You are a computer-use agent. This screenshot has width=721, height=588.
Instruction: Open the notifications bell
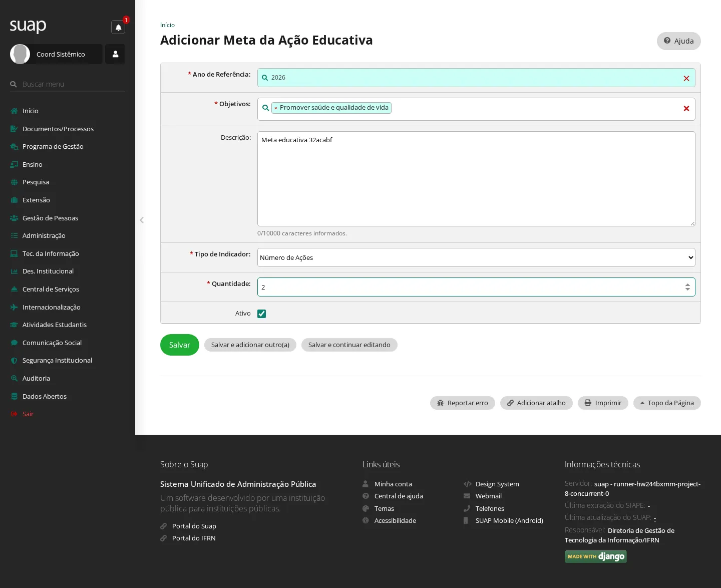point(118,28)
